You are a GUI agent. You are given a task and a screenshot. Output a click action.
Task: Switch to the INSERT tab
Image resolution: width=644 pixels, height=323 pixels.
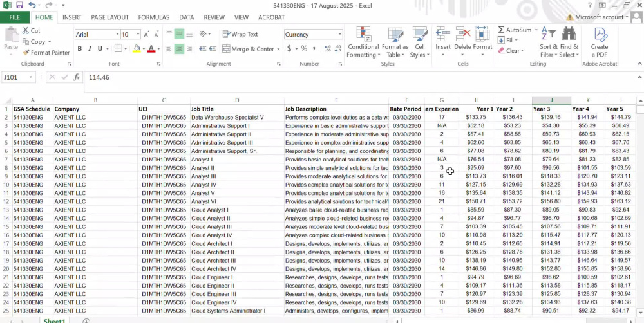(x=72, y=17)
